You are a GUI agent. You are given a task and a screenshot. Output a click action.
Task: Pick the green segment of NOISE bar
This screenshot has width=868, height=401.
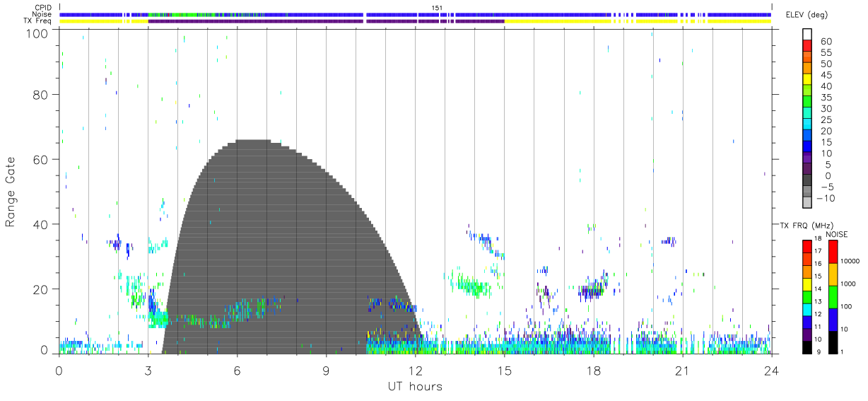[x=833, y=297]
